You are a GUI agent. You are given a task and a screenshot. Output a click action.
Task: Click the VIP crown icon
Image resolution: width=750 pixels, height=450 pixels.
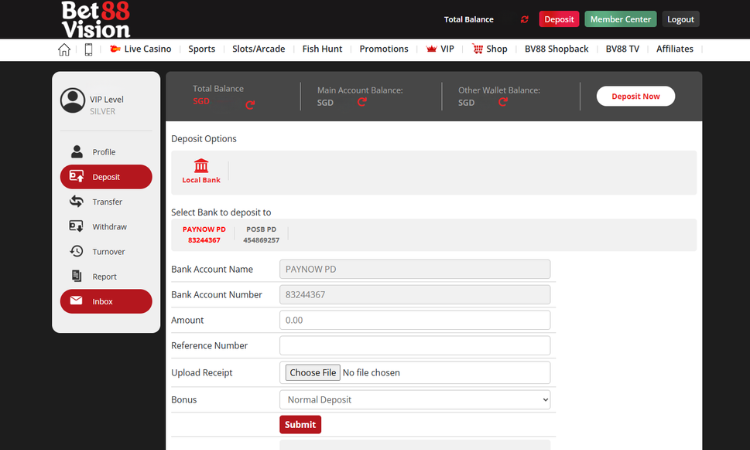431,49
